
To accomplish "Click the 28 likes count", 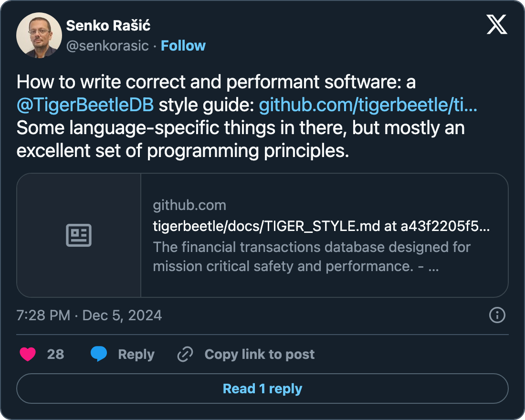I will pos(55,354).
